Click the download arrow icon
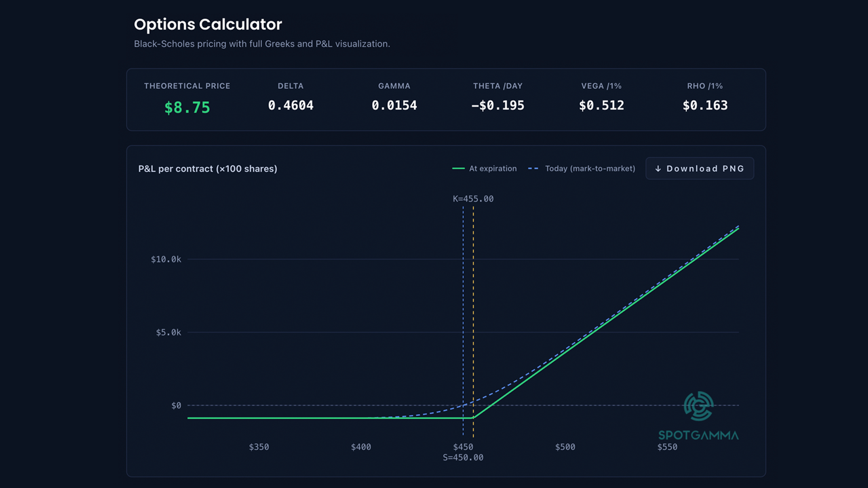 [658, 169]
